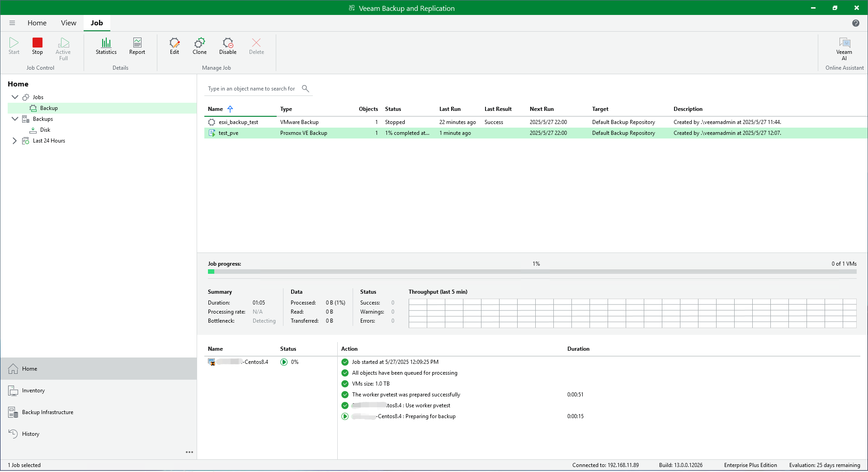
Task: Click the Start job icon
Action: (14, 46)
